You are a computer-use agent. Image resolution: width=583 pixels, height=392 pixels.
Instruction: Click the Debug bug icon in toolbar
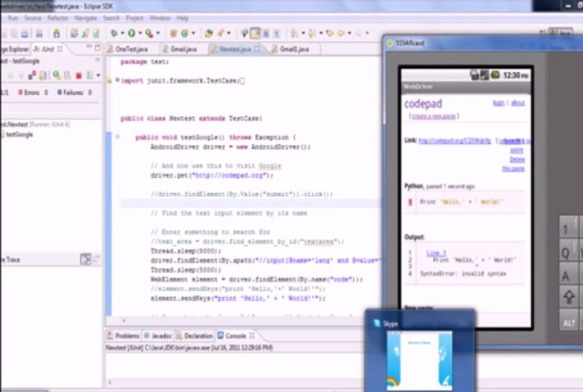[x=114, y=33]
